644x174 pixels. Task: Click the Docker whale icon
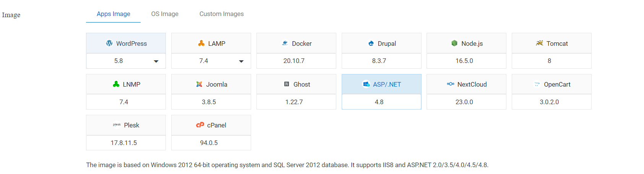click(285, 43)
